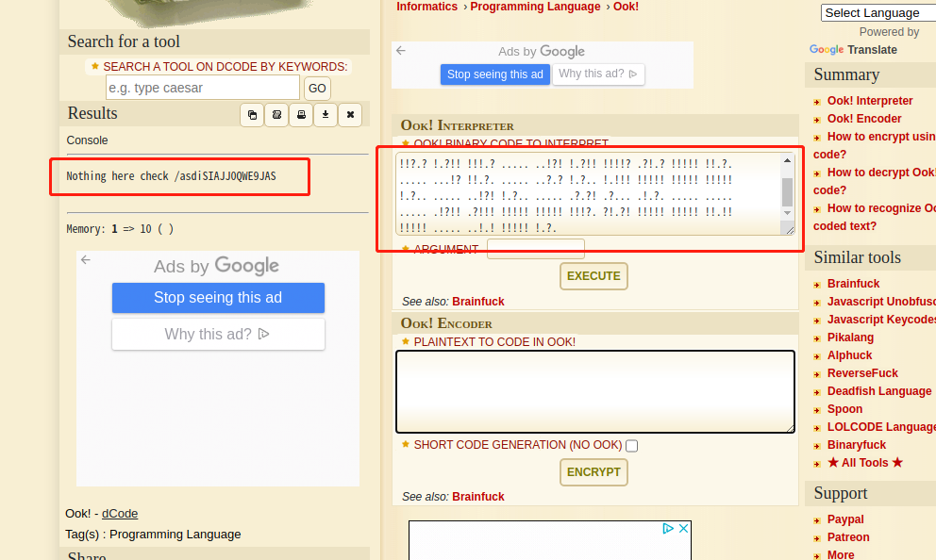Open Binaryfuck similar tool

pos(856,444)
